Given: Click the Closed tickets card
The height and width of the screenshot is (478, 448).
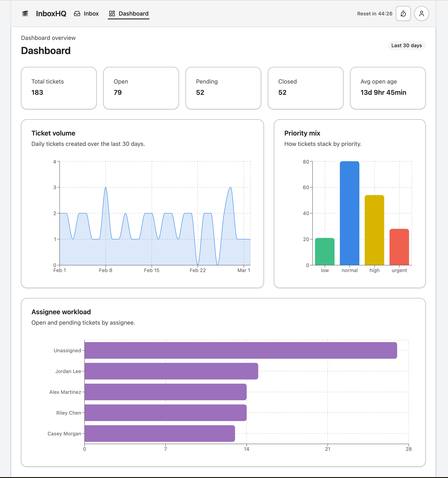Looking at the screenshot, I should 305,88.
